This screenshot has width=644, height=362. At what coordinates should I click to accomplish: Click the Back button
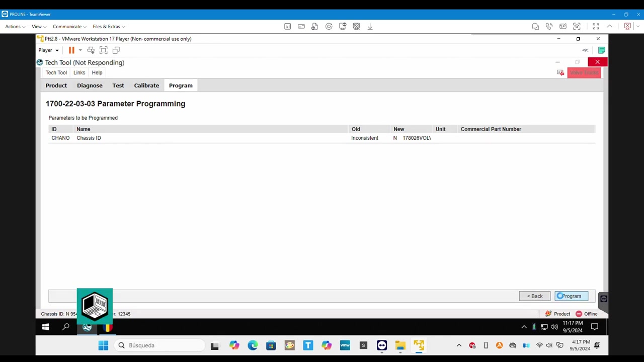pyautogui.click(x=534, y=296)
